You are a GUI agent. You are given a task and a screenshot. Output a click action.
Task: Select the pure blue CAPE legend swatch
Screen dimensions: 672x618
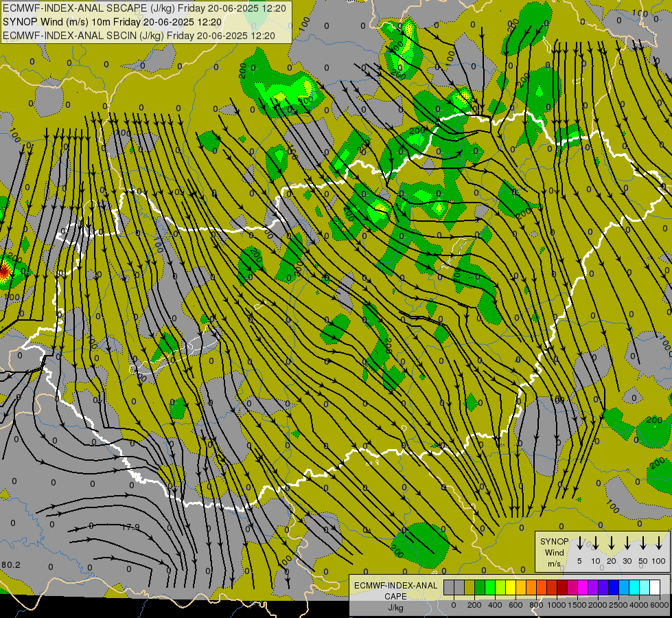[x=614, y=587]
